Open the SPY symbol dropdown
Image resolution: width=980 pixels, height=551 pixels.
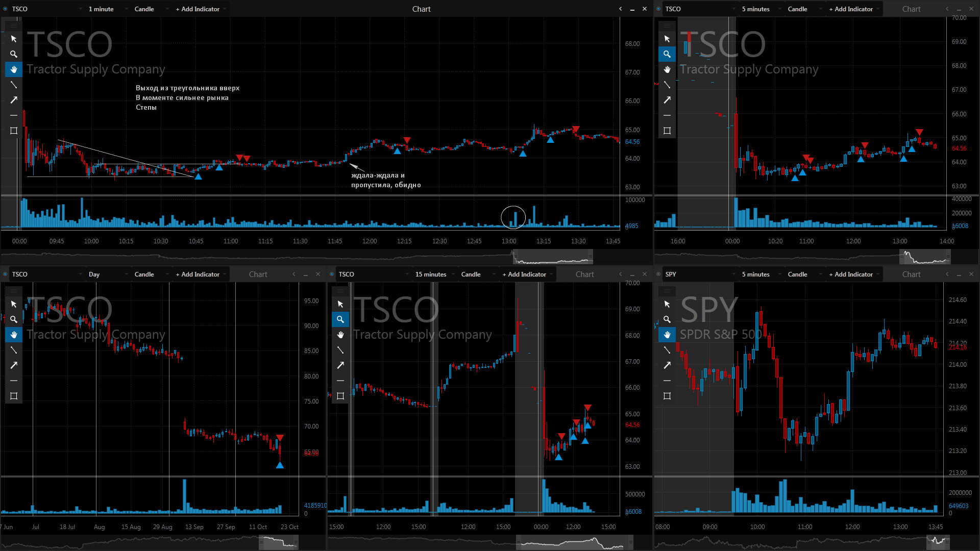point(700,274)
